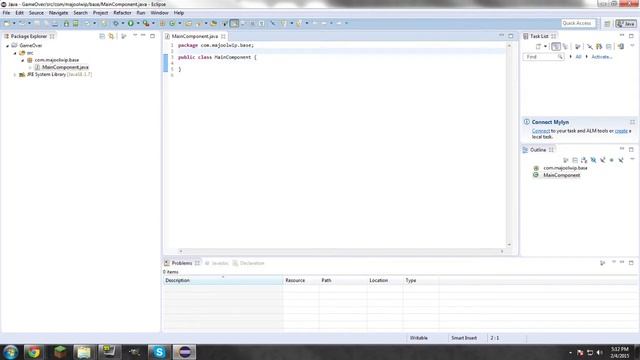Open the Source menu
The width and height of the screenshot is (640, 360).
[36, 13]
